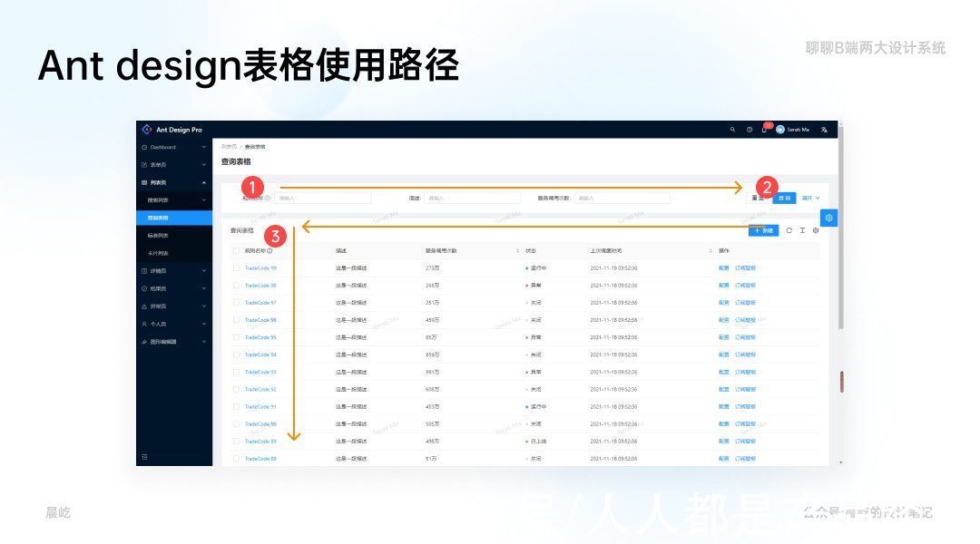Viewport: 980px width, 544px height.
Task: Refresh the table using the reload icon
Action: coord(789,230)
